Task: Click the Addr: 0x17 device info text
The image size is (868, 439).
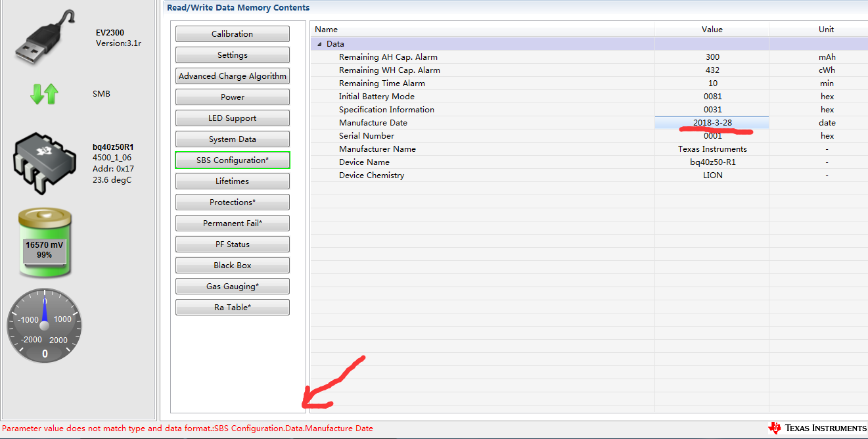Action: 113,169
